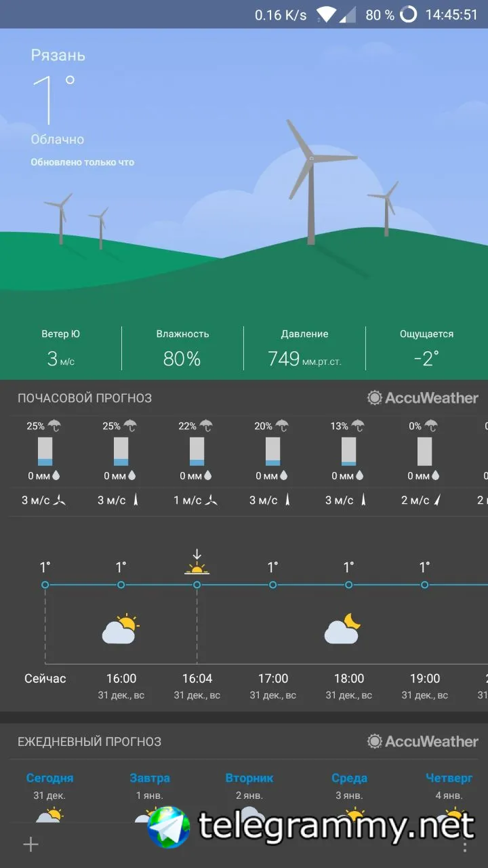The image size is (488, 868).
Task: Open AccuWeather logo in hourly forecast header
Action: 423,398
